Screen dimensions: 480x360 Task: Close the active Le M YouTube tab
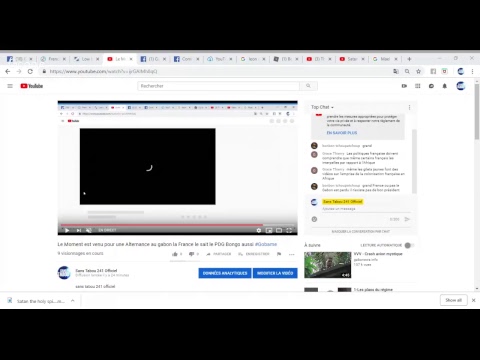131,59
